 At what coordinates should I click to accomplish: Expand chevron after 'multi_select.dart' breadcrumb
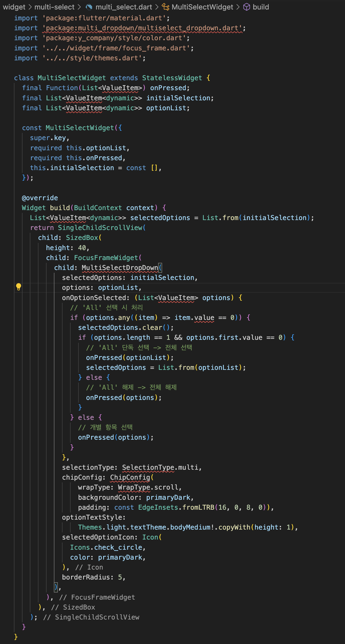tap(157, 7)
